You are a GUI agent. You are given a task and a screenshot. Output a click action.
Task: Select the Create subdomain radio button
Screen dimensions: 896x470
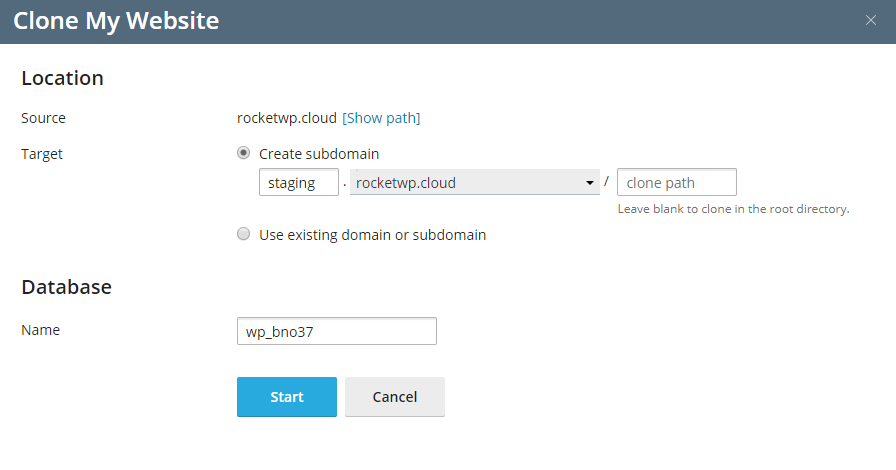[243, 153]
